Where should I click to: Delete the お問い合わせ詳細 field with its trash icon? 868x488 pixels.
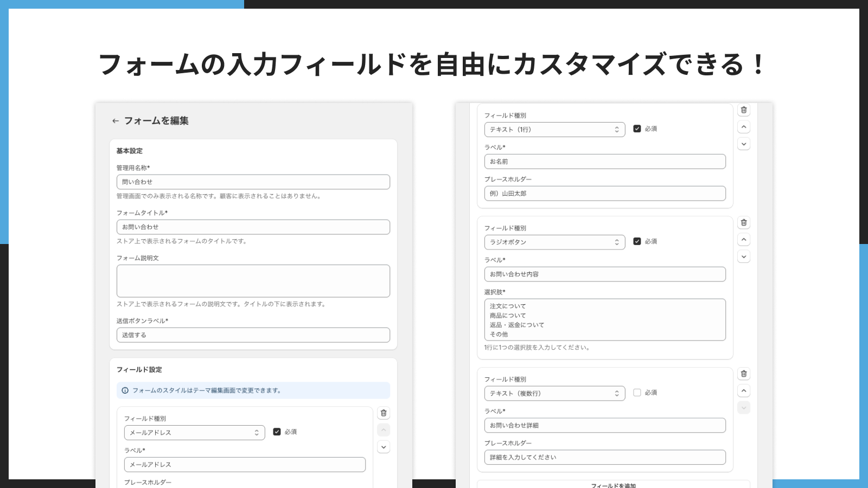[744, 374]
